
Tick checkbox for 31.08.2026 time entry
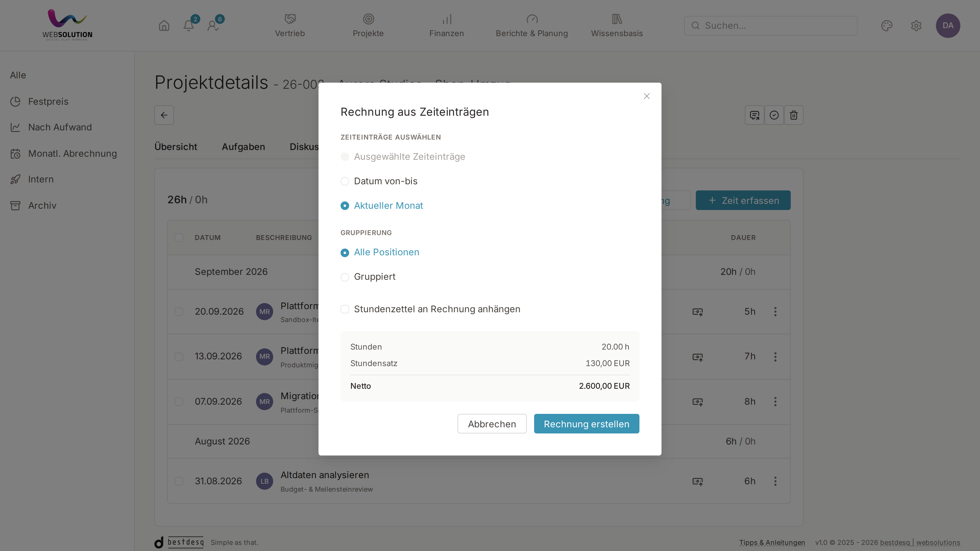point(179,481)
